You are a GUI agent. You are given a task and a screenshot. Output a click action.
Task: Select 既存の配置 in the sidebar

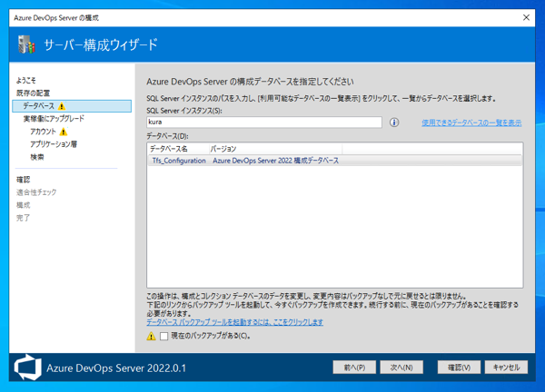tap(33, 93)
